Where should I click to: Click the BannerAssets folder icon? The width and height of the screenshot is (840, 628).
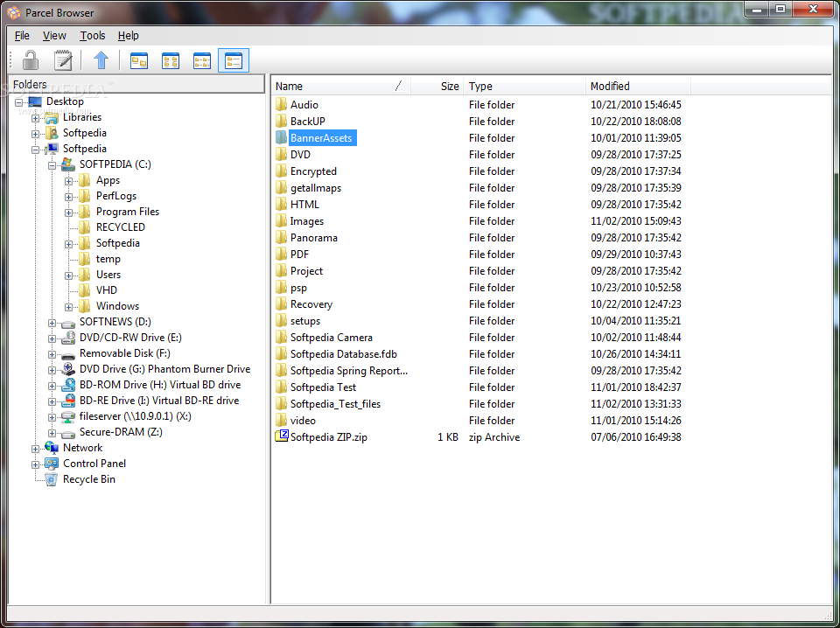[x=282, y=137]
